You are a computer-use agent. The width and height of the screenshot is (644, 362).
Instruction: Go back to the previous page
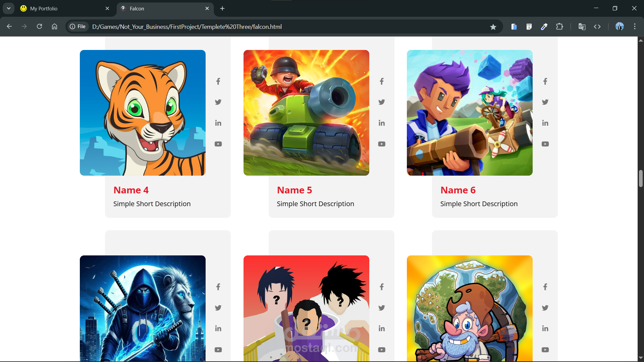[x=9, y=26]
